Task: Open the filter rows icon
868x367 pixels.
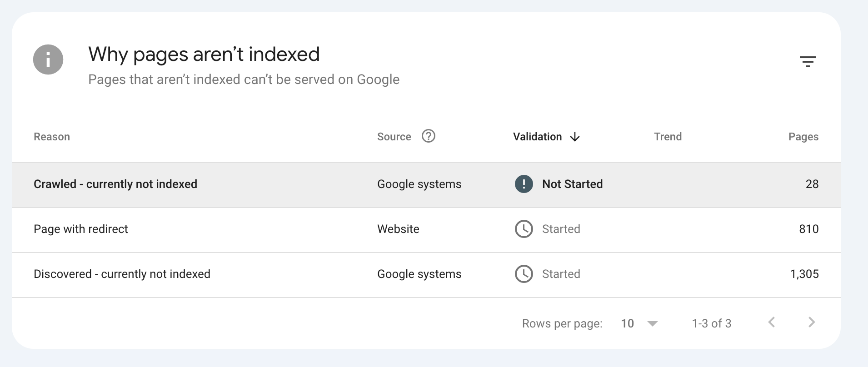Action: click(808, 61)
